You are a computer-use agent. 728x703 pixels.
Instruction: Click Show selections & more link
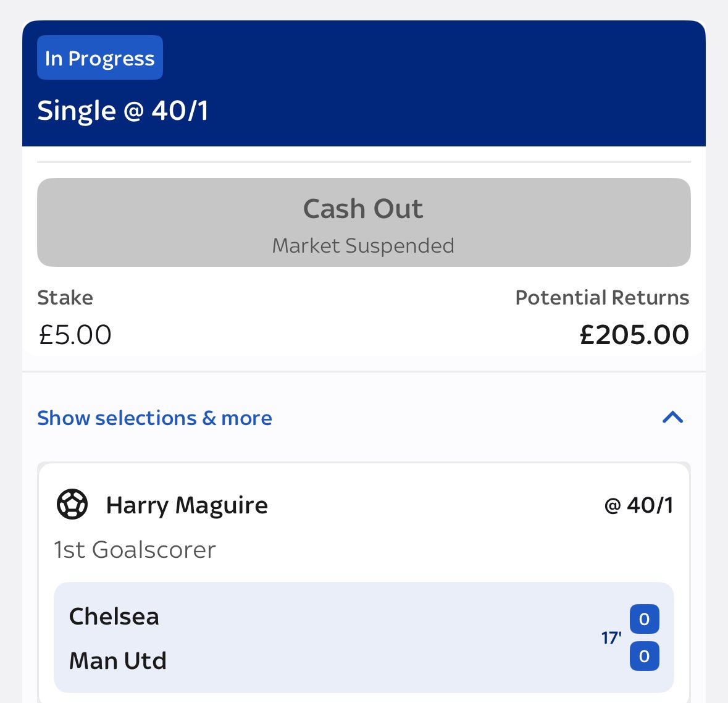154,418
